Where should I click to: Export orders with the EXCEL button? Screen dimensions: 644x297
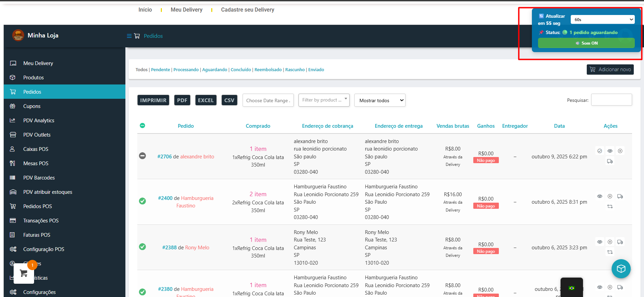(x=205, y=100)
